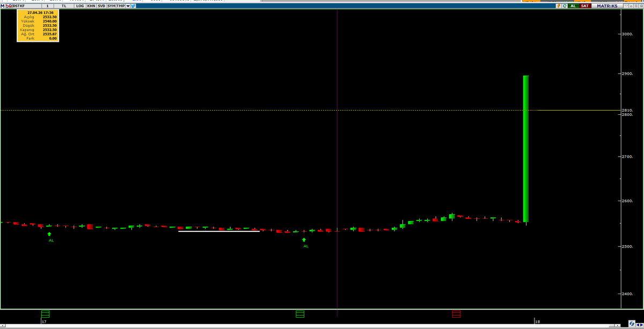Click the second green news marker at the bottom

pos(300,313)
